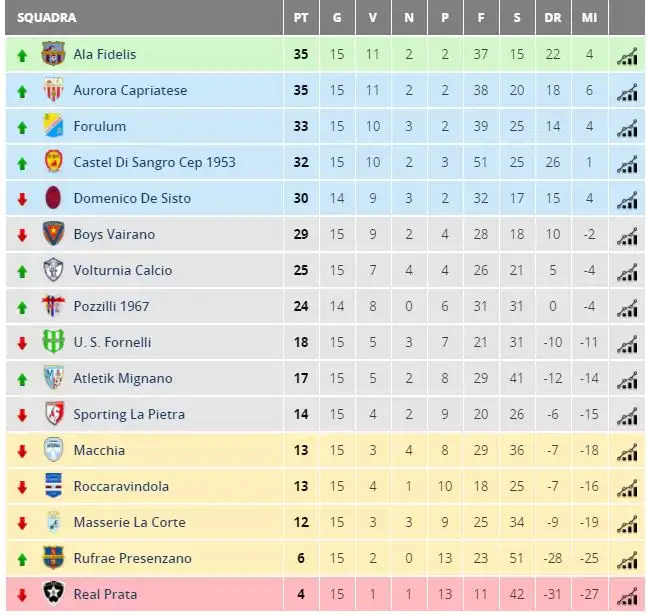Sort table by PT column header

click(x=301, y=18)
